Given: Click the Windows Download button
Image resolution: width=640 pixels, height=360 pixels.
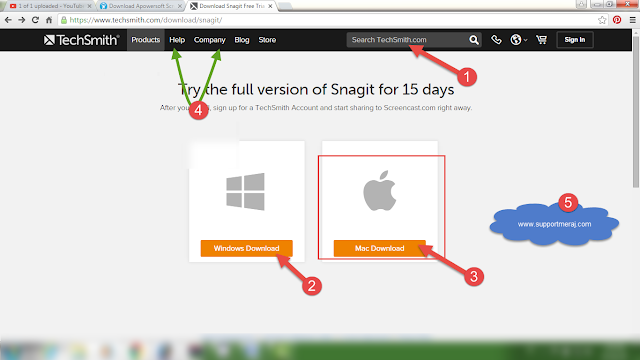Looking at the screenshot, I should click(247, 248).
